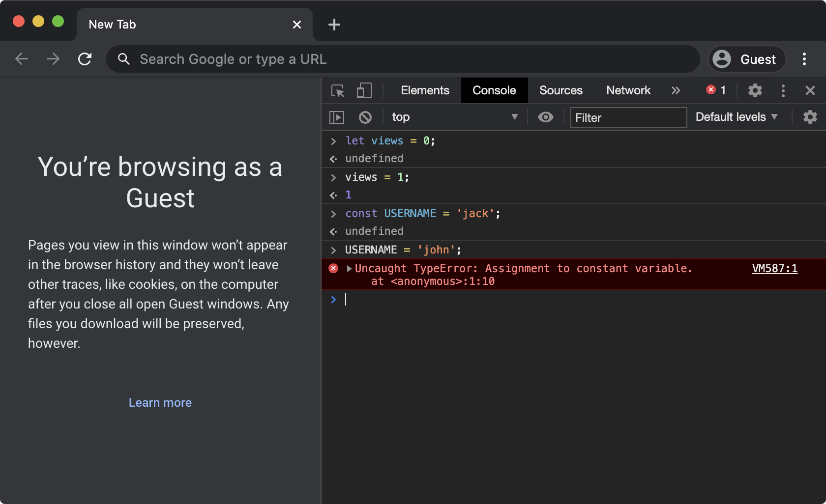Click the console input prompt
This screenshot has width=826, height=504.
[x=574, y=299]
